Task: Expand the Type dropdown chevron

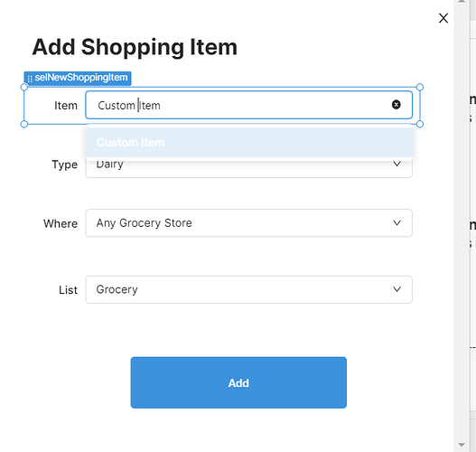Action: click(x=397, y=164)
